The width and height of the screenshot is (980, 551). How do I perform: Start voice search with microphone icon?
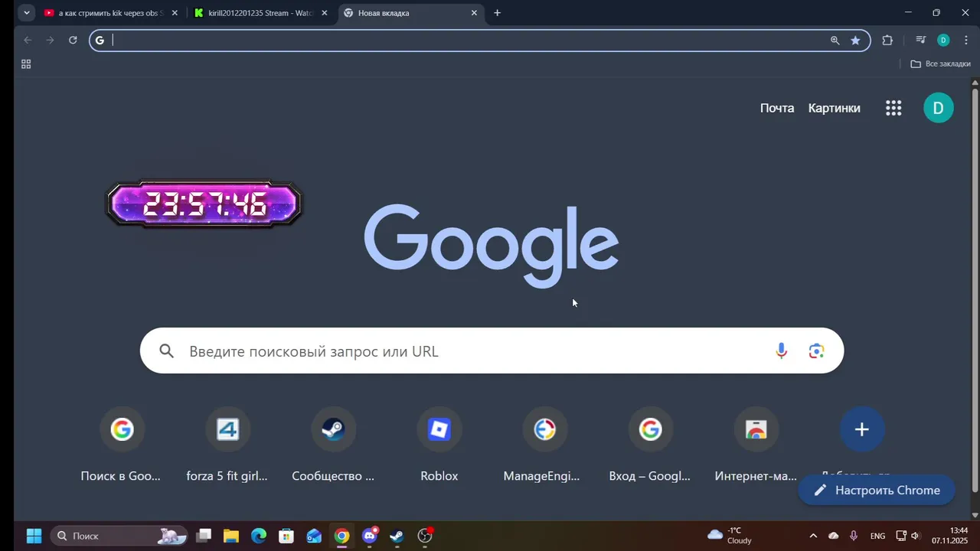click(781, 351)
